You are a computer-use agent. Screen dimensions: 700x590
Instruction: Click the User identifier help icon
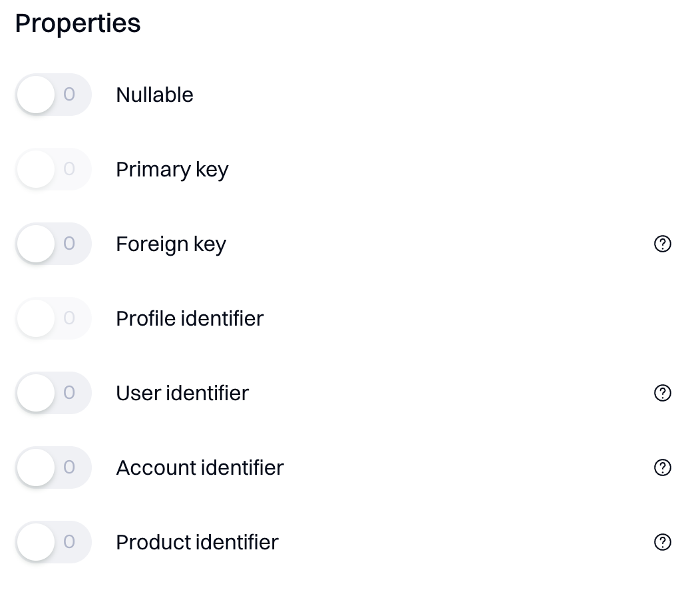(662, 394)
